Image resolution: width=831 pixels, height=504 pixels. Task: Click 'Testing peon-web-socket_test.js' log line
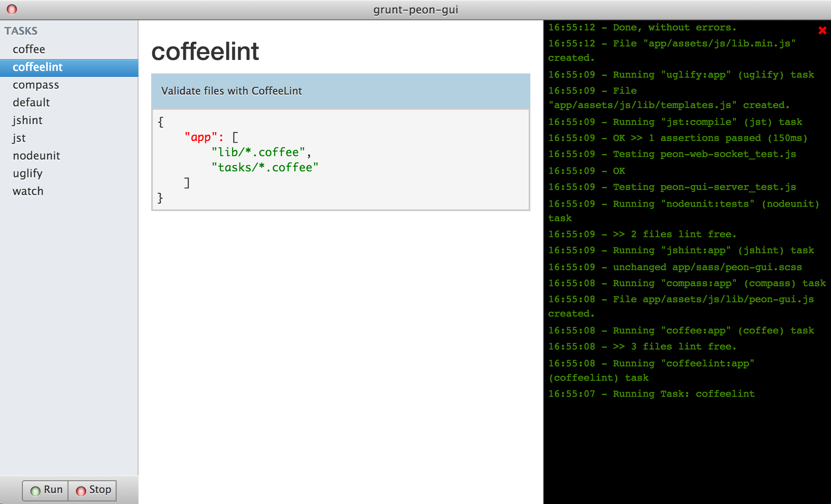[x=672, y=154]
